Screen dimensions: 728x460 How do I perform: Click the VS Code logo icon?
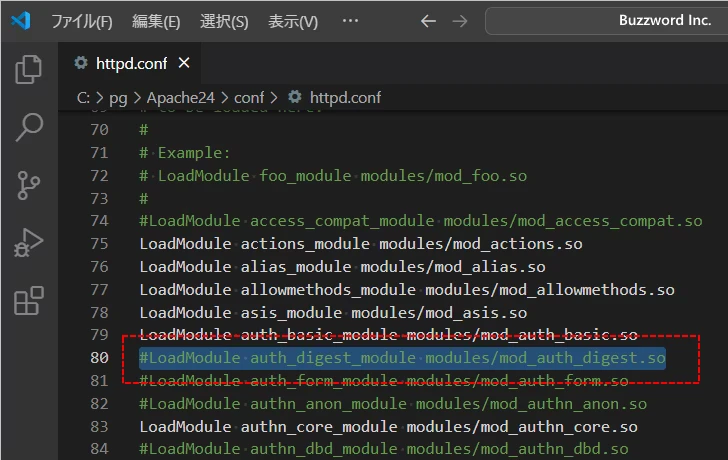point(21,21)
